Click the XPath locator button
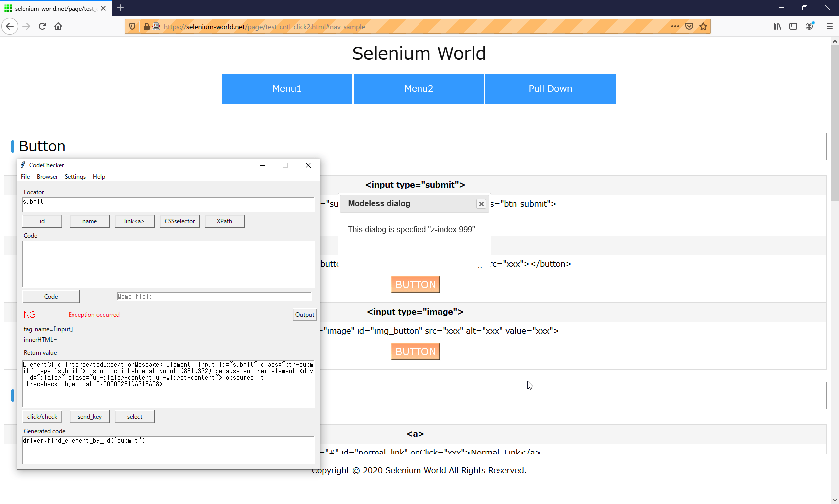Viewport: 839px width, 504px height. [x=224, y=221]
